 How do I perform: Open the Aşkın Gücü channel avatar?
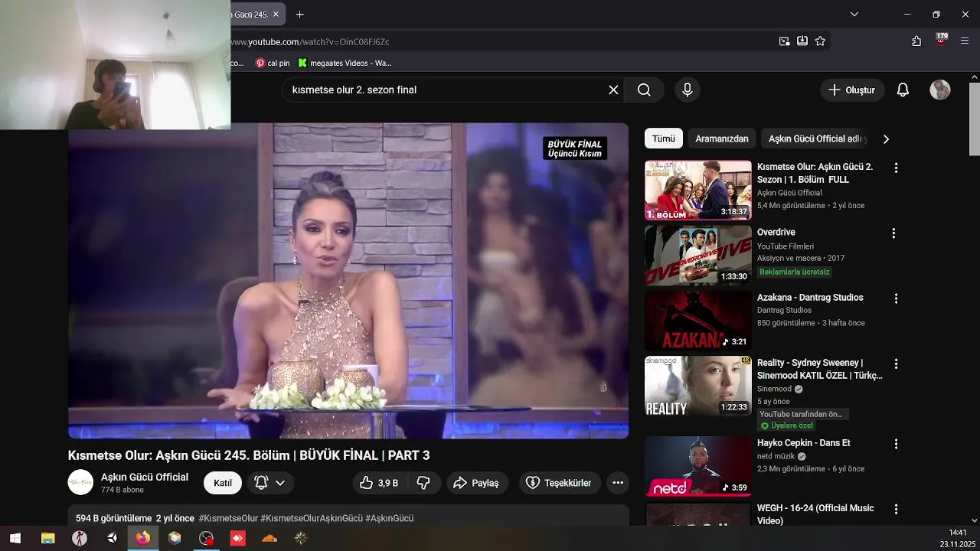[80, 482]
